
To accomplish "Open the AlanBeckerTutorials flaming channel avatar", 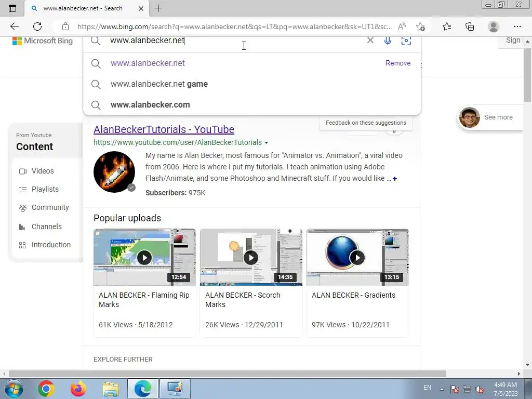I will [x=114, y=171].
